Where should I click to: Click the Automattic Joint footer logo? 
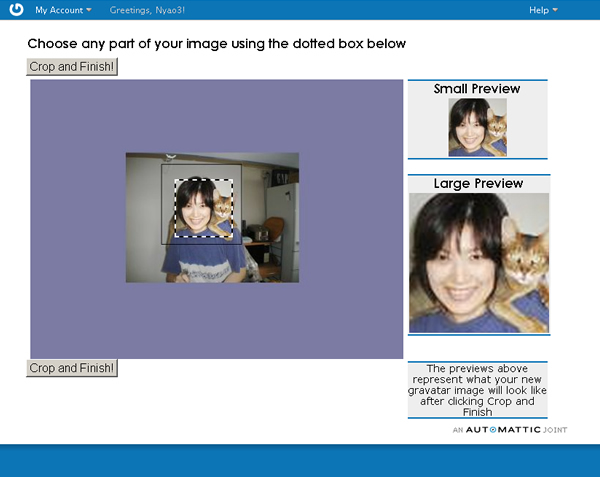pos(509,429)
